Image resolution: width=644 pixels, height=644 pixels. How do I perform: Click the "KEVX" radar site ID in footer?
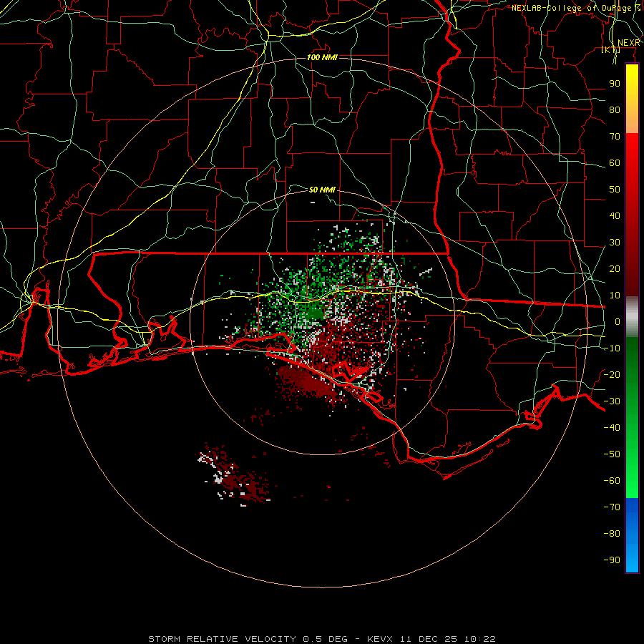tap(380, 639)
